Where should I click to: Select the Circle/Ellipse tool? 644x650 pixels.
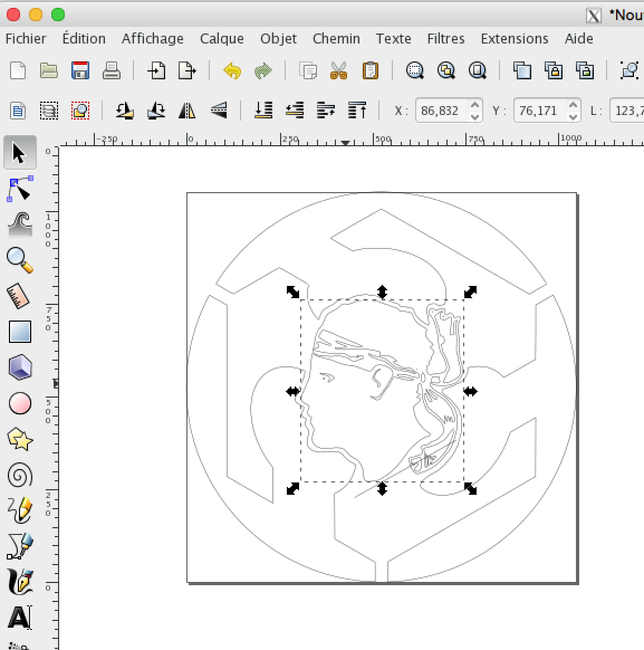(20, 403)
